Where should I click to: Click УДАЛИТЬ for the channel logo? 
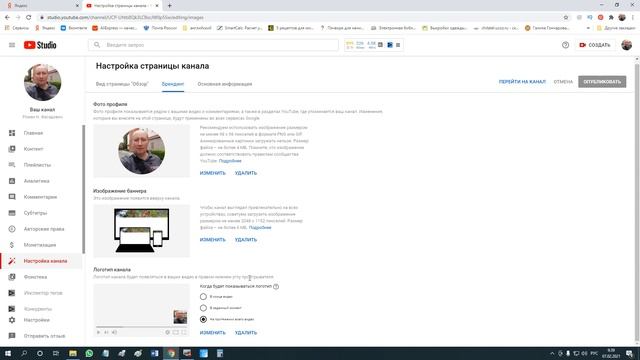[246, 333]
